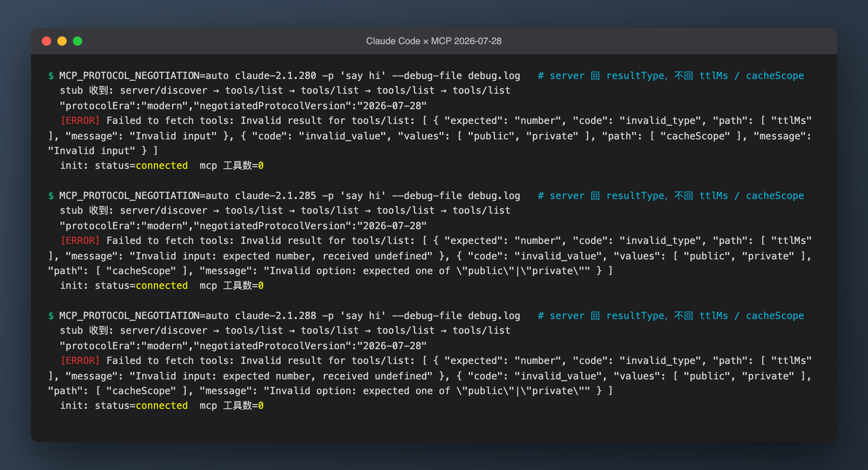Click the green '$' prompt of the third command
The width and height of the screenshot is (868, 470).
point(51,316)
